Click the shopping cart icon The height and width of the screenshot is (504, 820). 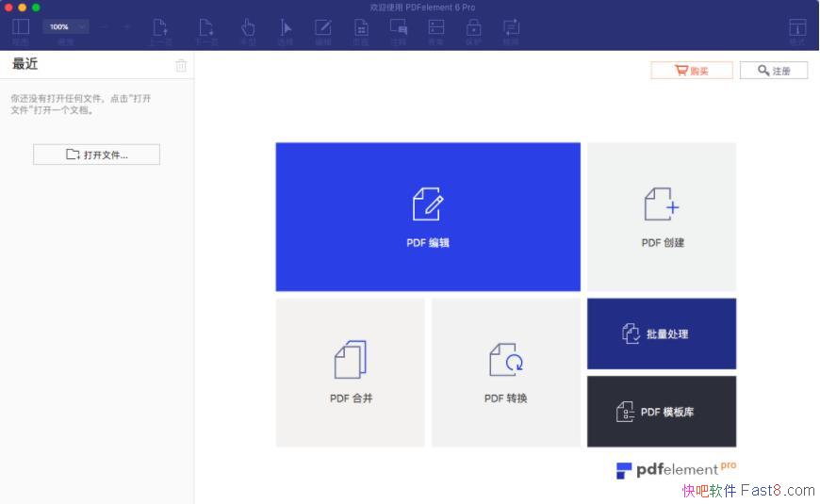pyautogui.click(x=681, y=70)
